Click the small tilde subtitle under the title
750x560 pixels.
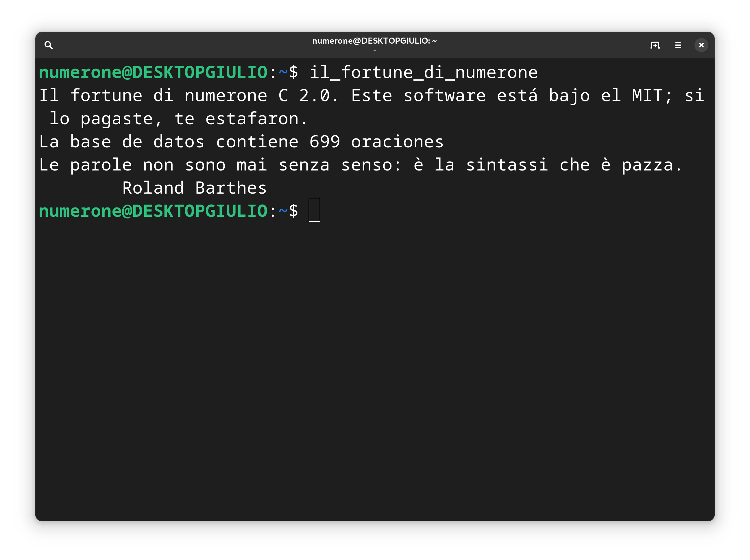coord(374,51)
